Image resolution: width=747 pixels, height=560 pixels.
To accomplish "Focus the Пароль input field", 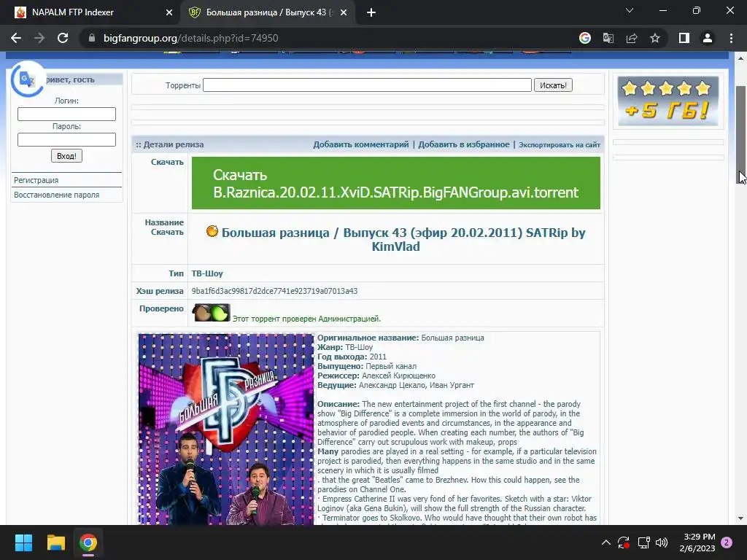I will (x=66, y=139).
